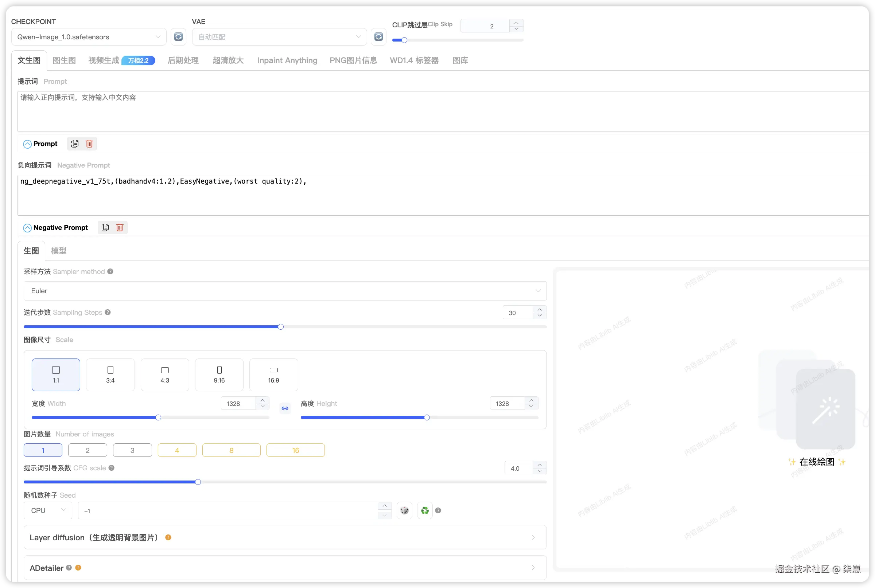This screenshot has width=875, height=588.
Task: Click the VAE refresh icon
Action: click(x=378, y=37)
